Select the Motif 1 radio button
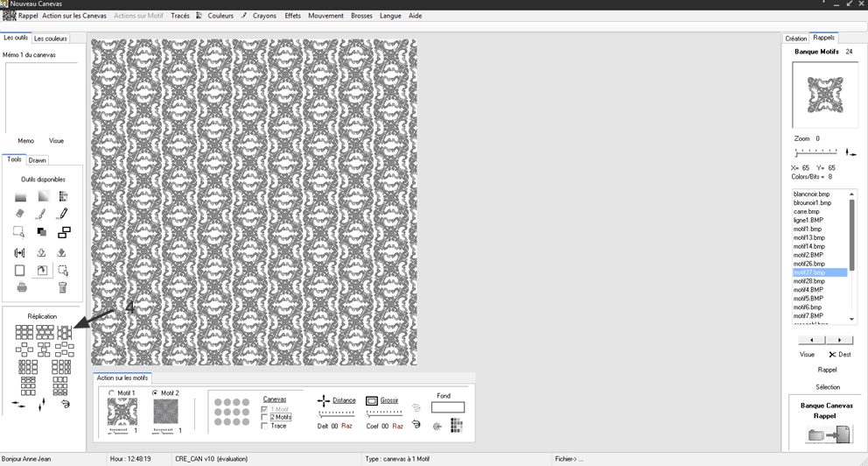Screen dimensions: 868x466 111,393
